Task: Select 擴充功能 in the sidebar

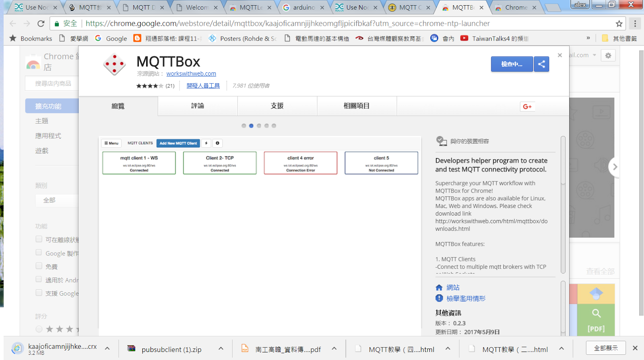Action: point(52,106)
